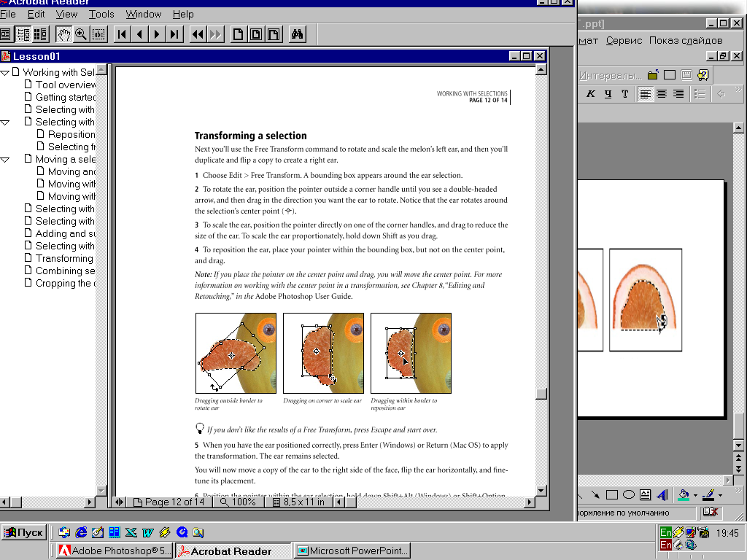Apply line color in PowerPoint
The height and width of the screenshot is (560, 747).
(x=708, y=495)
